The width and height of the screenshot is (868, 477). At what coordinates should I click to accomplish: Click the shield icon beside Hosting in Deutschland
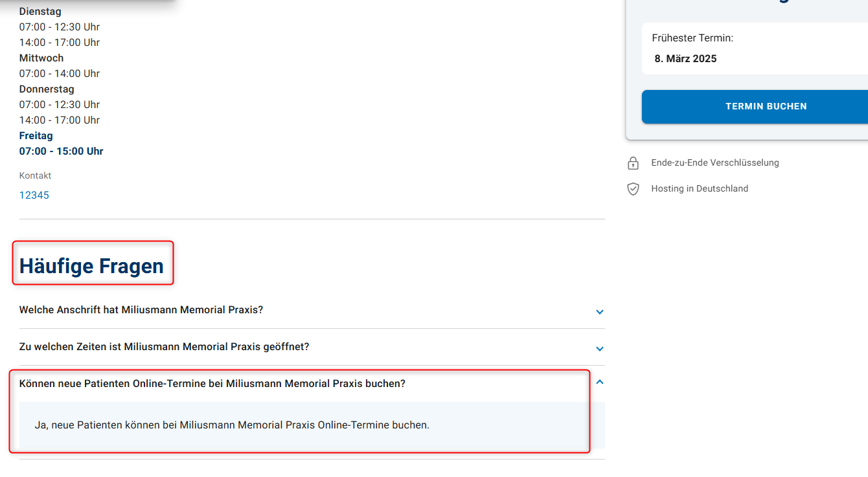point(633,189)
